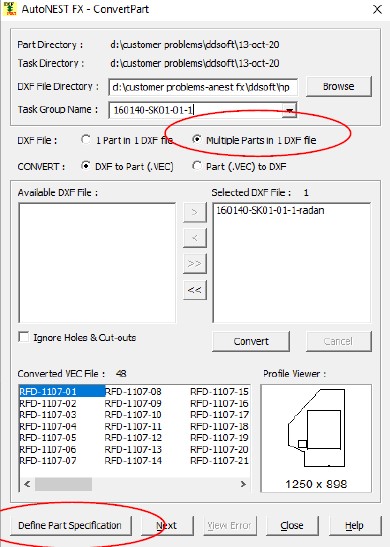Select RFD-1107-06 in converted list

(x=48, y=449)
